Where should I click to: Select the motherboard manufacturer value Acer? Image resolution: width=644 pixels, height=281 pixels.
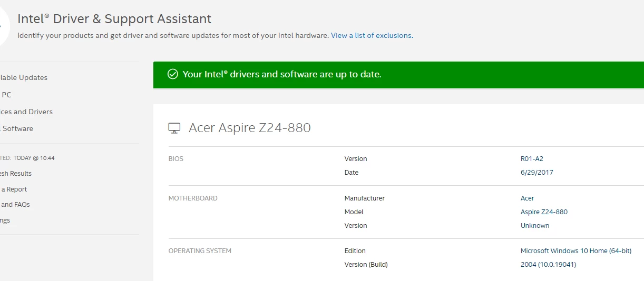pos(528,198)
